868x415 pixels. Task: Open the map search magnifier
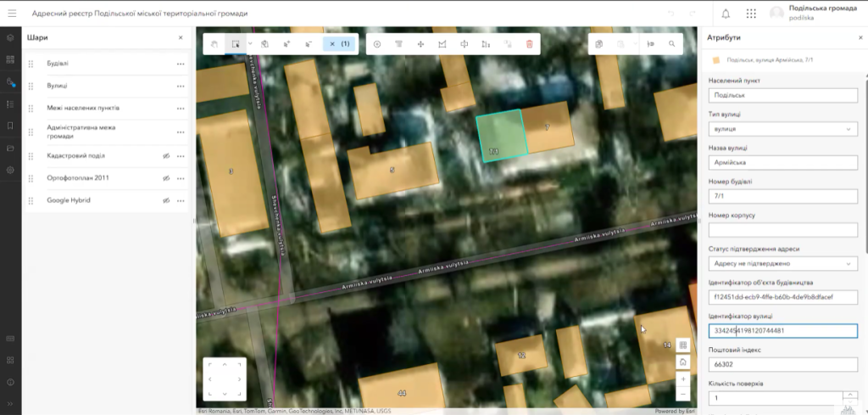672,43
